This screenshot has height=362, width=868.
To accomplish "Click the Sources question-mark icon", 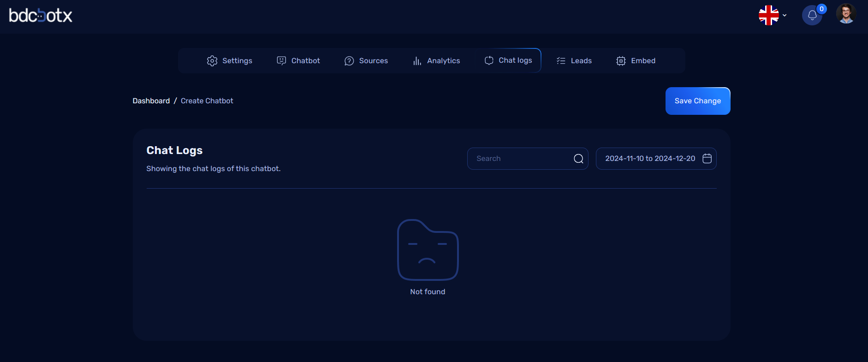I will click(x=349, y=61).
